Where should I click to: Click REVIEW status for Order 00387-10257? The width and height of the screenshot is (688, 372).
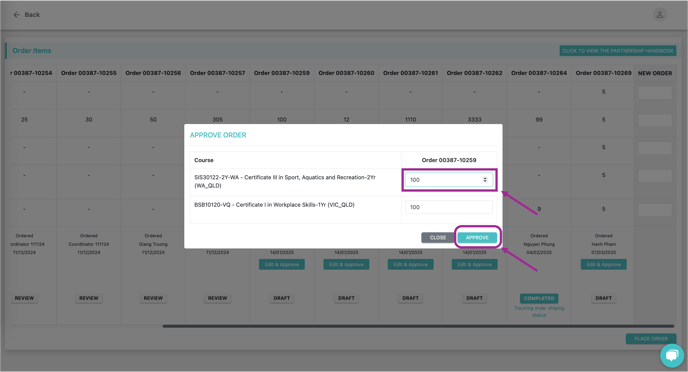(217, 298)
